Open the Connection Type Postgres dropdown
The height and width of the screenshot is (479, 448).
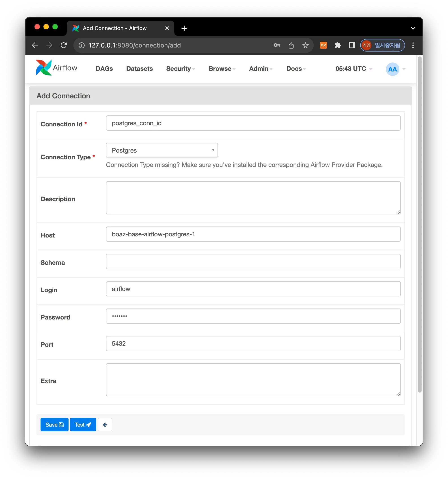tap(162, 150)
